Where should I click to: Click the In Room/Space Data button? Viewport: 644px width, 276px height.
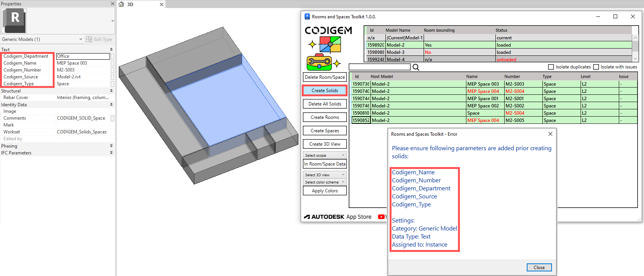(x=325, y=164)
